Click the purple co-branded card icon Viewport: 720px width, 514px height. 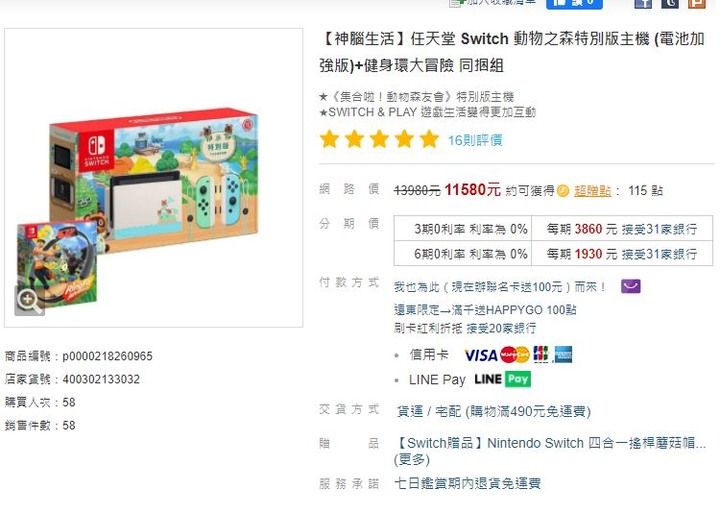pyautogui.click(x=630, y=287)
